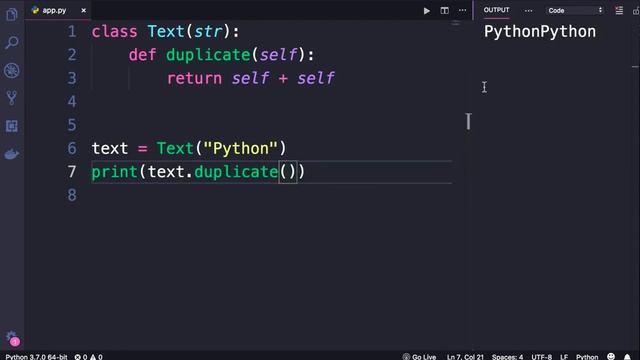
Task: Click the str base class on line 1
Action: tap(208, 31)
